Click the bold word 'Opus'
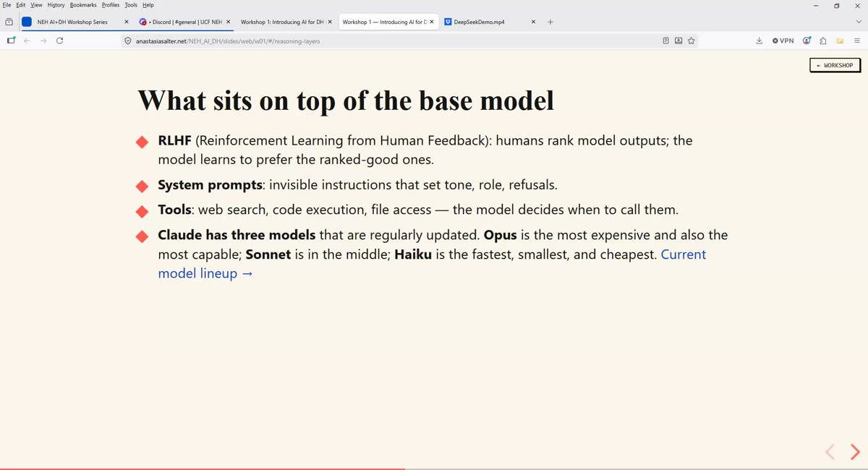This screenshot has width=868, height=470. click(501, 236)
